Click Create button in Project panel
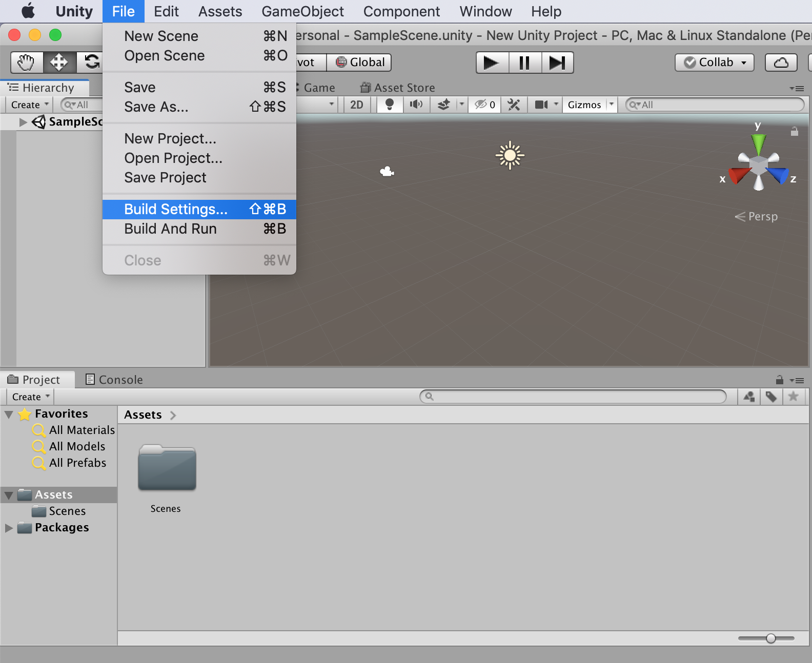 30,397
